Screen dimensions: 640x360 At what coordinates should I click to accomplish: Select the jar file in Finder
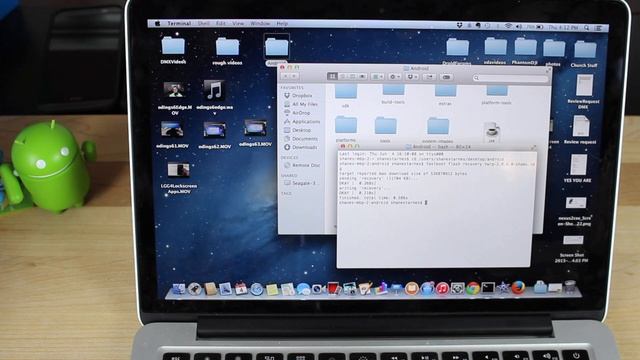point(491,132)
